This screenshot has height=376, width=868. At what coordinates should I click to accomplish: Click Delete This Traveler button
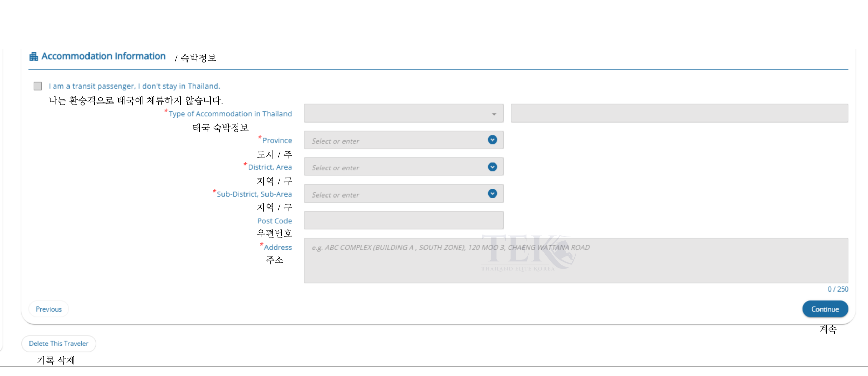(59, 343)
